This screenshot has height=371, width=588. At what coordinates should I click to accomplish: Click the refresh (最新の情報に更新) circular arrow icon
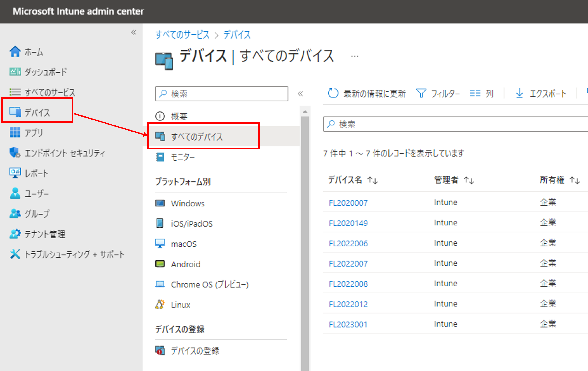pos(333,93)
